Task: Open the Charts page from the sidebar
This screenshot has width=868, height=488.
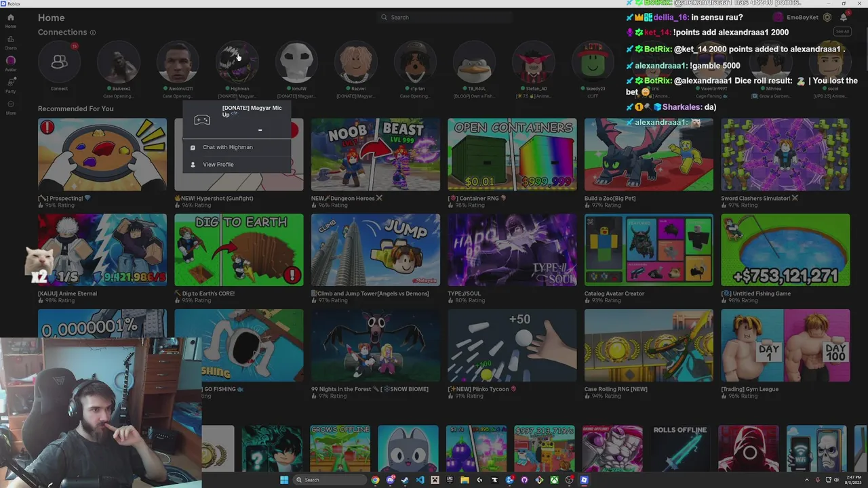Action: point(10,42)
